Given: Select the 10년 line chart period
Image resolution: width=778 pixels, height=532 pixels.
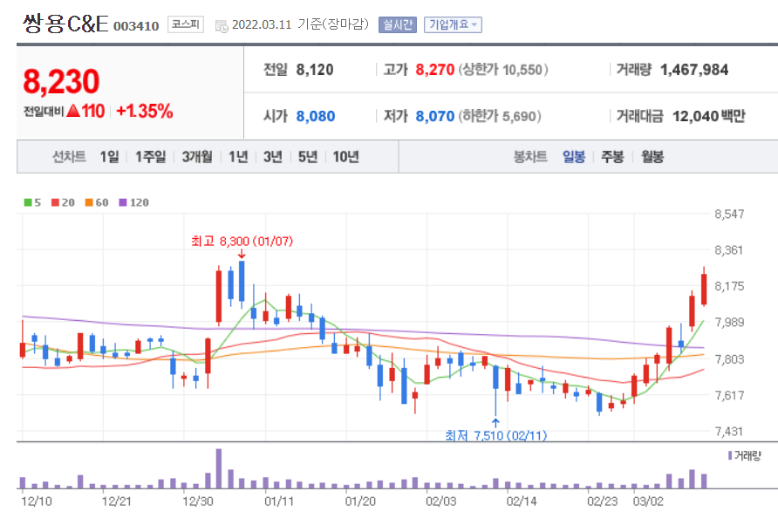Looking at the screenshot, I should (x=346, y=157).
